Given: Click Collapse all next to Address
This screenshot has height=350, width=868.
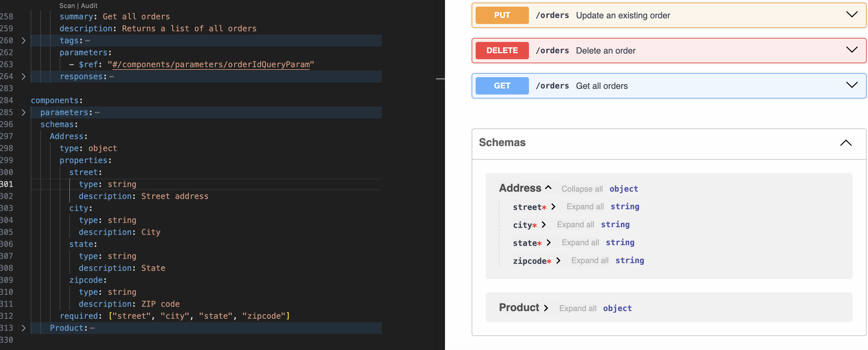Looking at the screenshot, I should tap(582, 189).
